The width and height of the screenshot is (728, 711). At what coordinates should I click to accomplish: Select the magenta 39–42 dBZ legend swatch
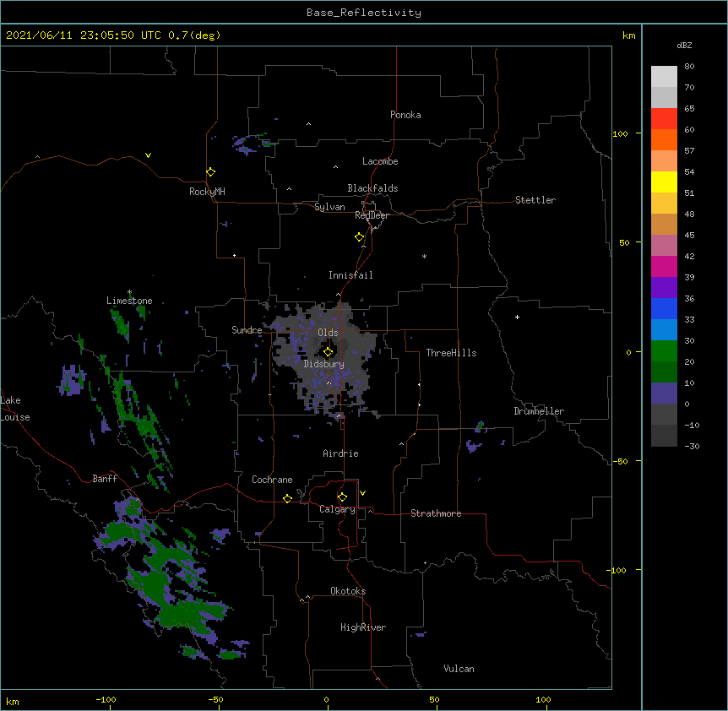pos(664,266)
